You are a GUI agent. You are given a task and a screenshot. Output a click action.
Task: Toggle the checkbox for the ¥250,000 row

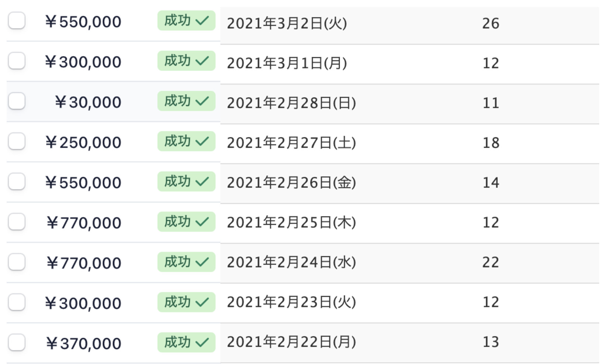coord(17,141)
